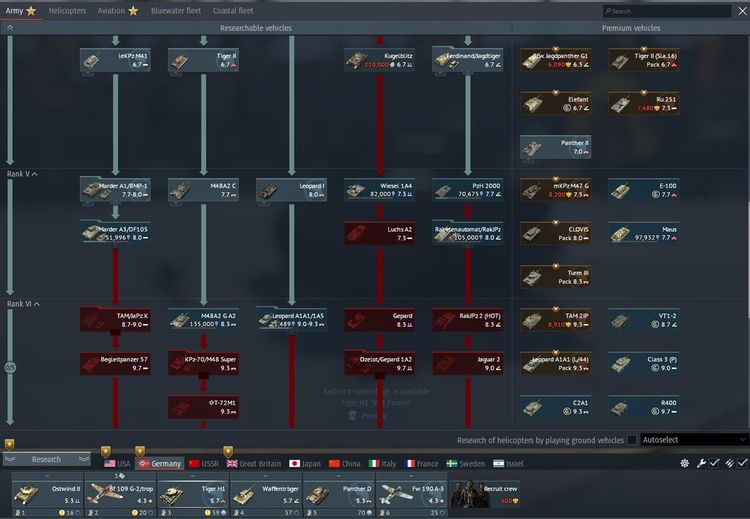Enable helicopter research by ground vehicles checkbox
Image resolution: width=750 pixels, height=519 pixels.
(x=632, y=440)
